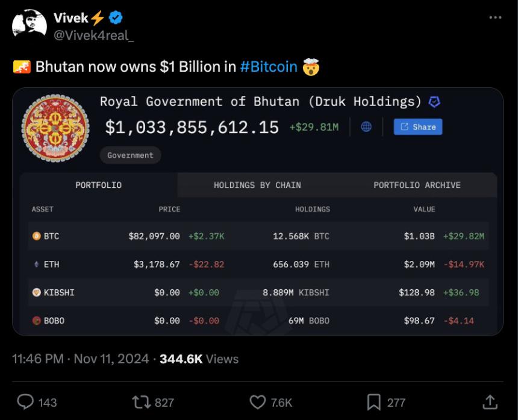
Task: Like the tweet with heart icon
Action: click(257, 402)
